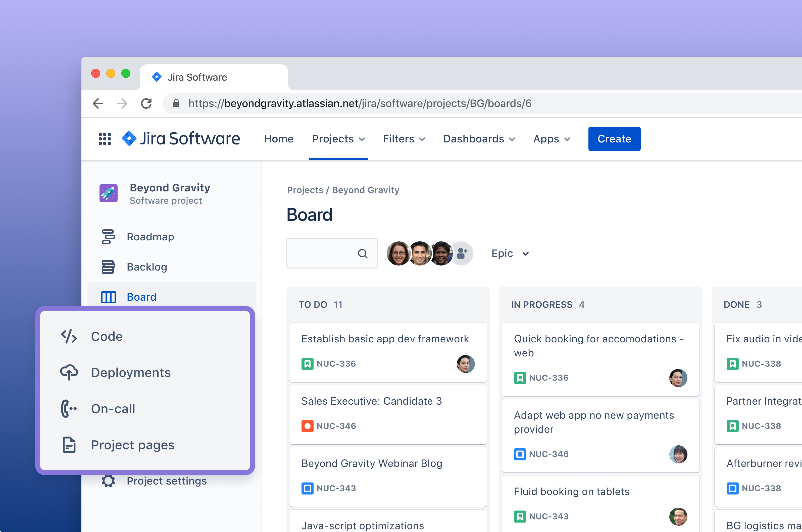The image size is (802, 532).
Task: Expand the Dashboards dropdown menu
Action: [479, 139]
